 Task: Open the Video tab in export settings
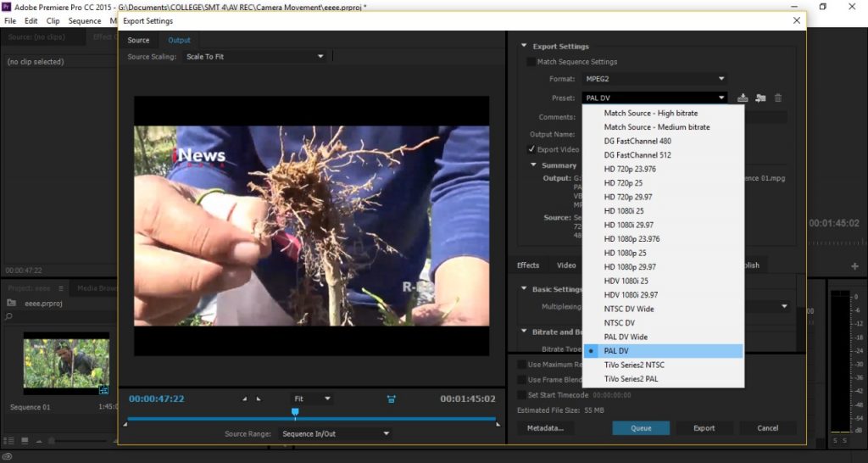(566, 265)
